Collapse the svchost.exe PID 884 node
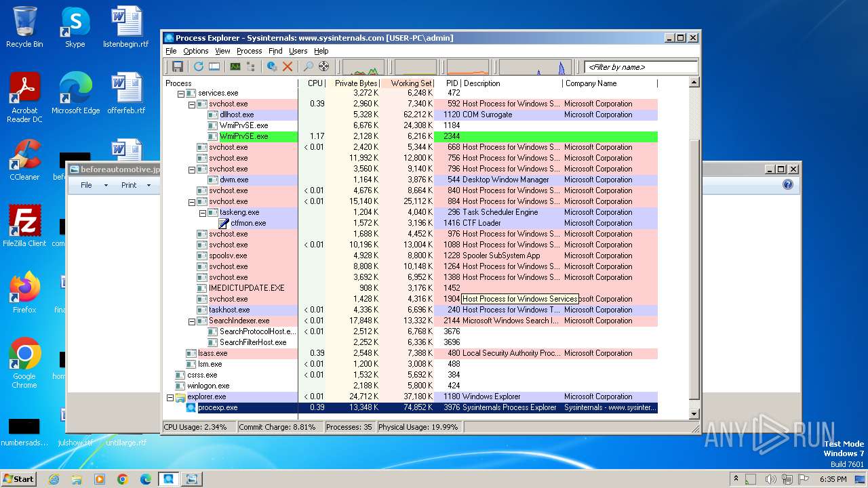The width and height of the screenshot is (868, 488). click(192, 201)
